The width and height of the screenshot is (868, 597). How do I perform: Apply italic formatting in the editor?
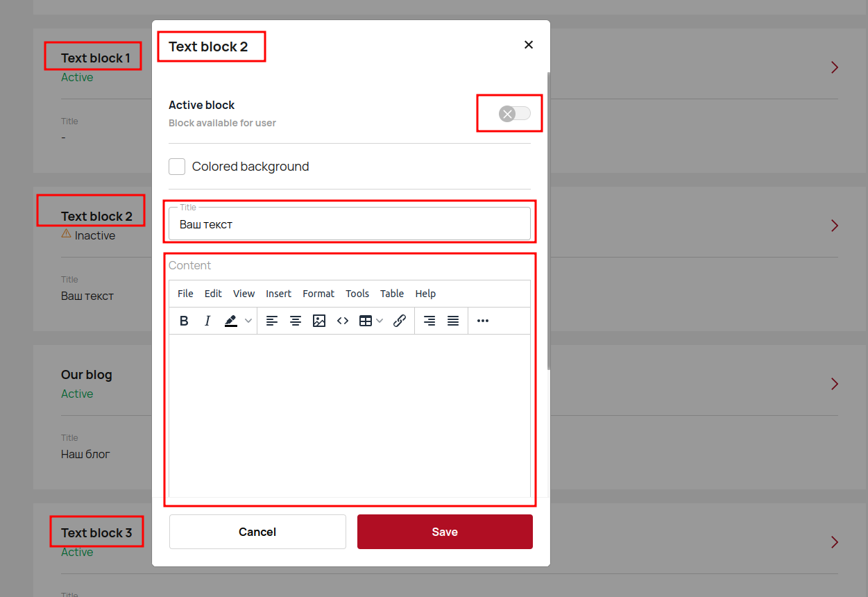click(207, 321)
